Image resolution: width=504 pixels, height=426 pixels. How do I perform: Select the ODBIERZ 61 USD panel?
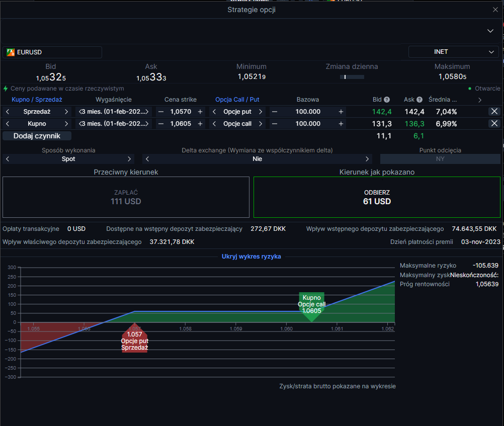pos(377,197)
